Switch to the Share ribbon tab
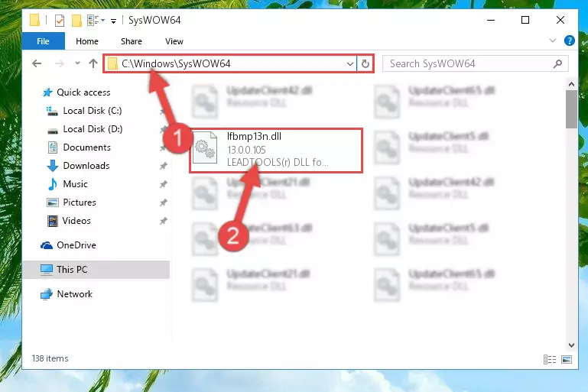588x392 pixels. coord(132,41)
